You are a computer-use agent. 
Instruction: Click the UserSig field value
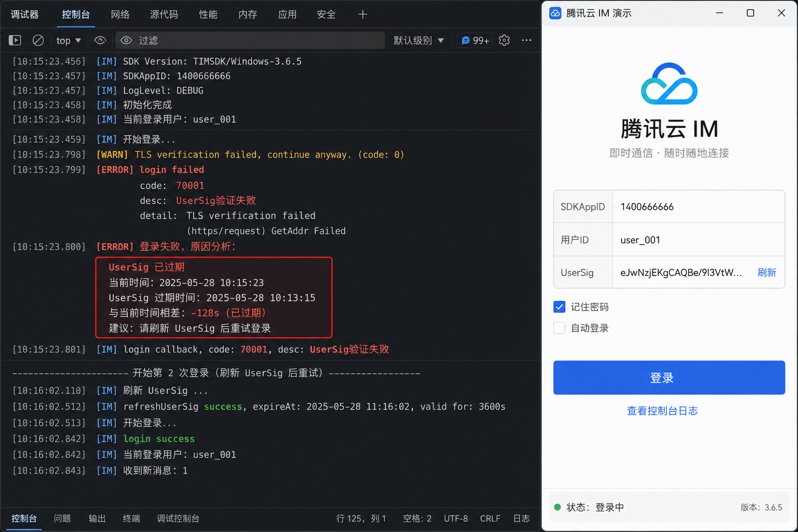681,272
